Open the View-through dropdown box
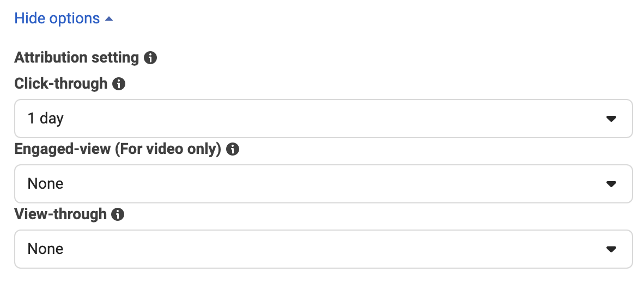Viewport: 644px width, 285px height. 323,249
